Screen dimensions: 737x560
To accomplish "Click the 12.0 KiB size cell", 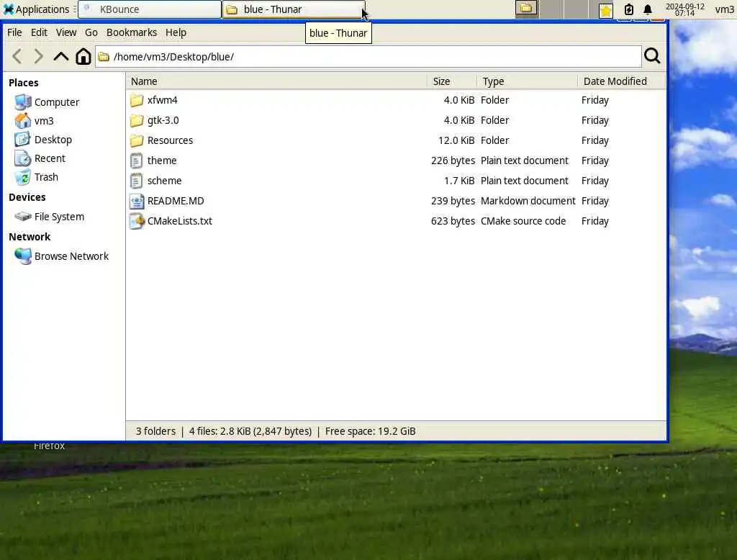I will click(x=456, y=140).
